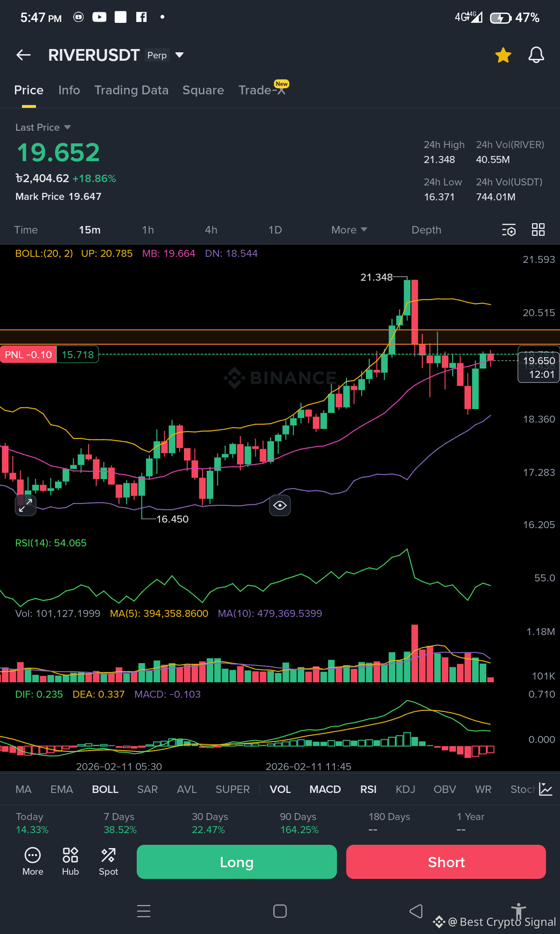Image resolution: width=560 pixels, height=934 pixels.
Task: Open the chart layout grid icon
Action: tap(538, 230)
